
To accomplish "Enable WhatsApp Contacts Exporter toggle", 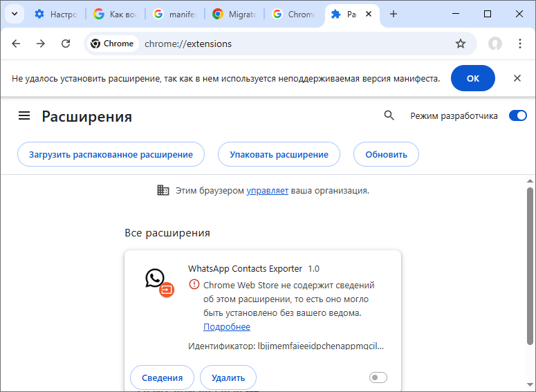I will (x=378, y=377).
